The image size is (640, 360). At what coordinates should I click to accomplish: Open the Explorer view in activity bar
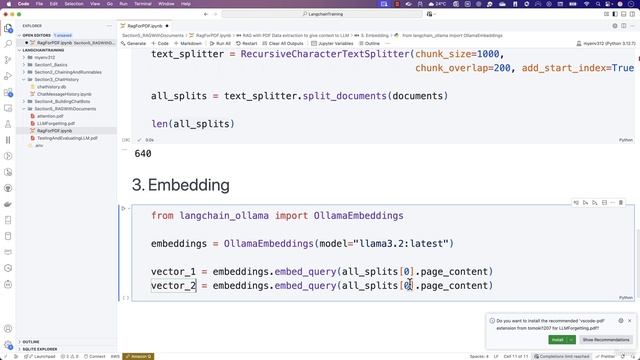pos(8,28)
